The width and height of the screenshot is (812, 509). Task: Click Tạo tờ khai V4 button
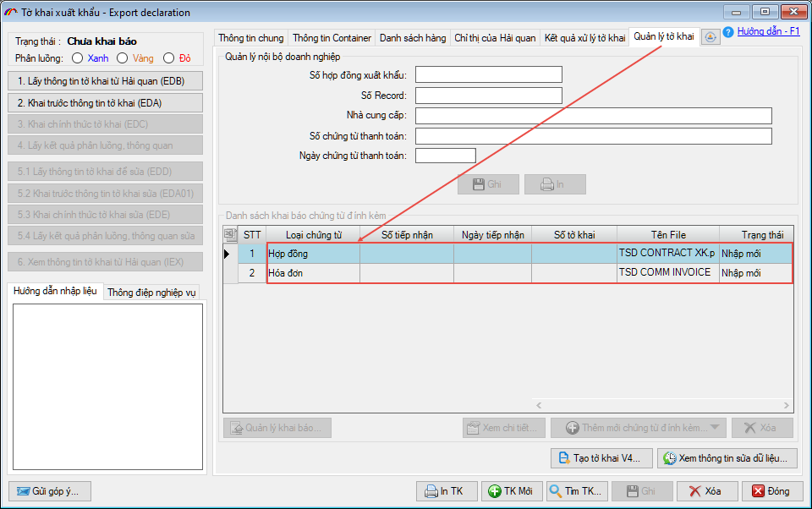[601, 458]
